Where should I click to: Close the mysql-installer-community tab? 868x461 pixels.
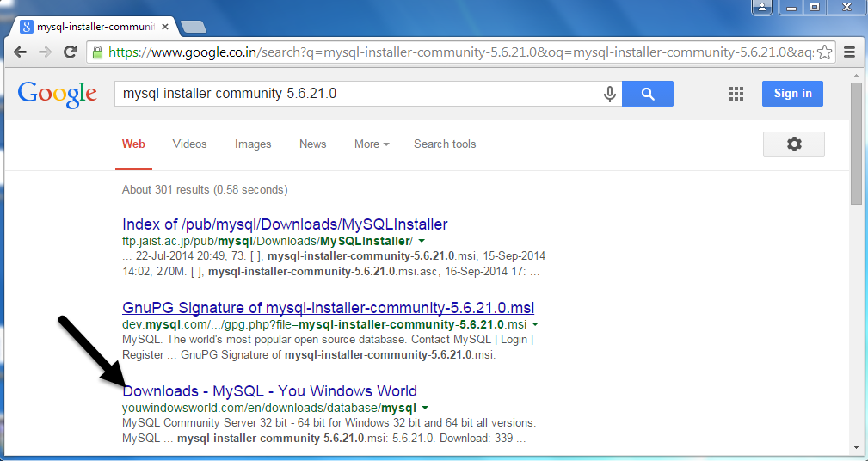click(x=165, y=27)
